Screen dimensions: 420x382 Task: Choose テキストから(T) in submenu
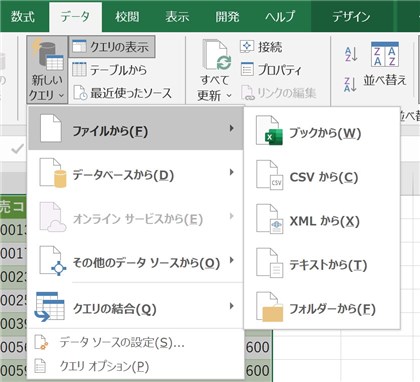328,265
